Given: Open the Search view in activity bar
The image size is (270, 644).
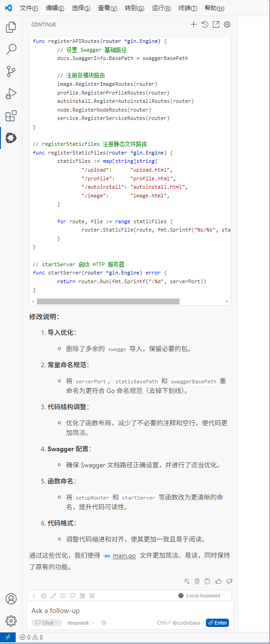Looking at the screenshot, I should (11, 49).
